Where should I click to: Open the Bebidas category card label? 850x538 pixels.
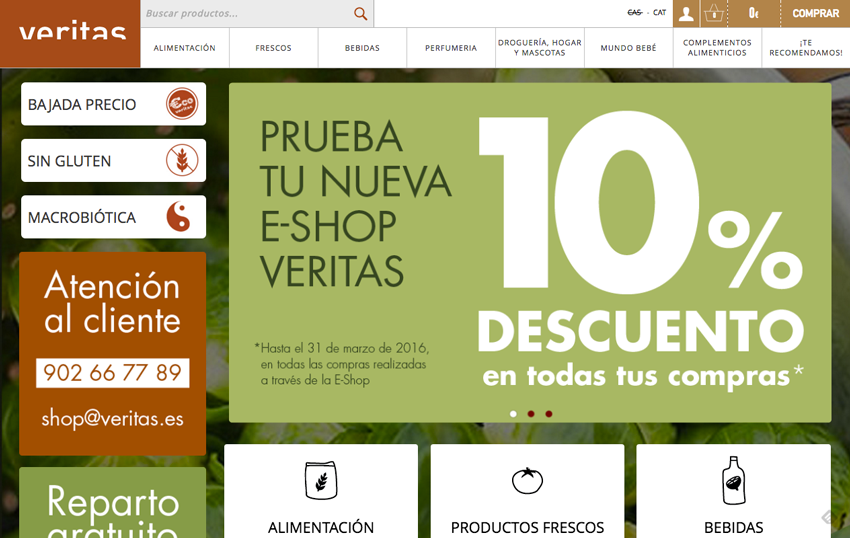[733, 527]
